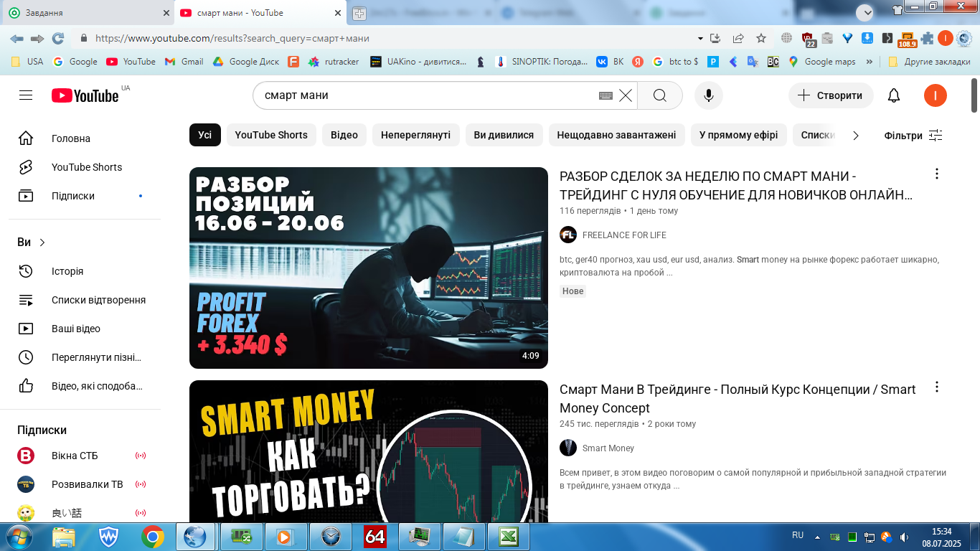Start voice search with microphone icon
The width and height of the screenshot is (980, 551).
click(x=709, y=95)
